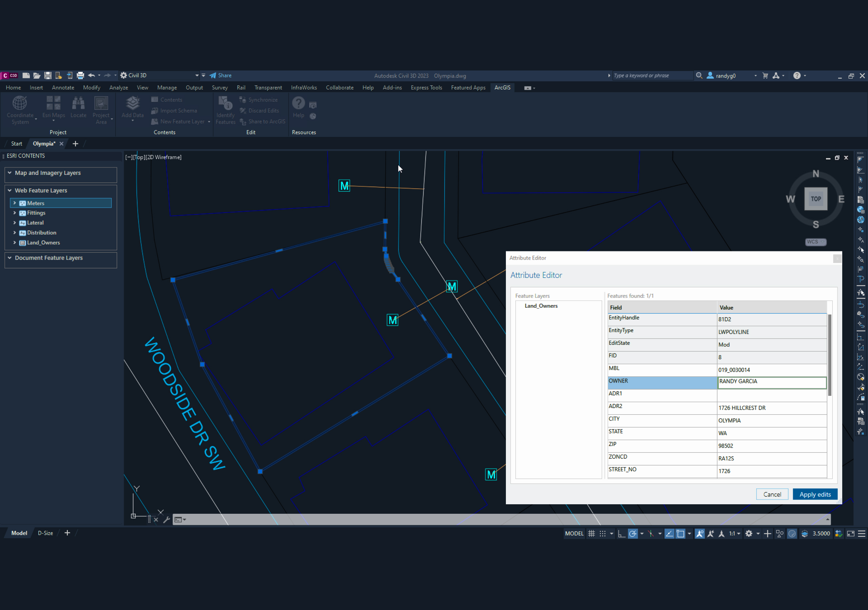
Task: Click Cancel in Attribute Editor
Action: (x=772, y=494)
